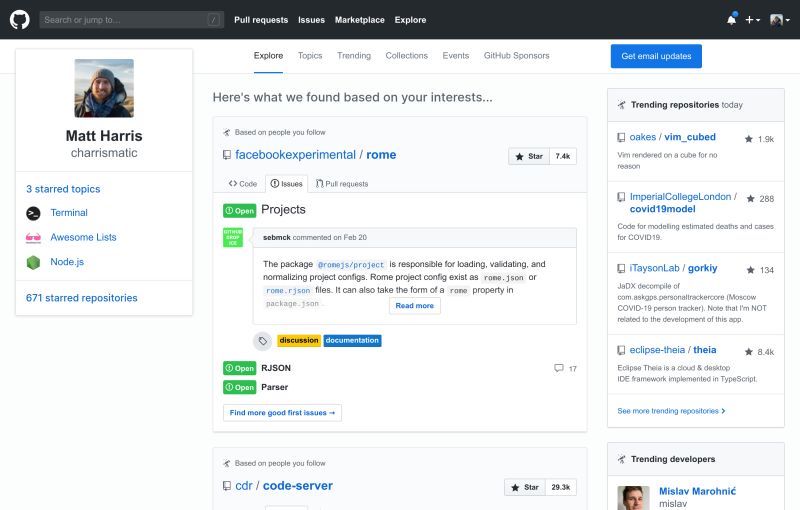Click the Get email updates button
Screen dimensions: 800x510
tap(656, 56)
